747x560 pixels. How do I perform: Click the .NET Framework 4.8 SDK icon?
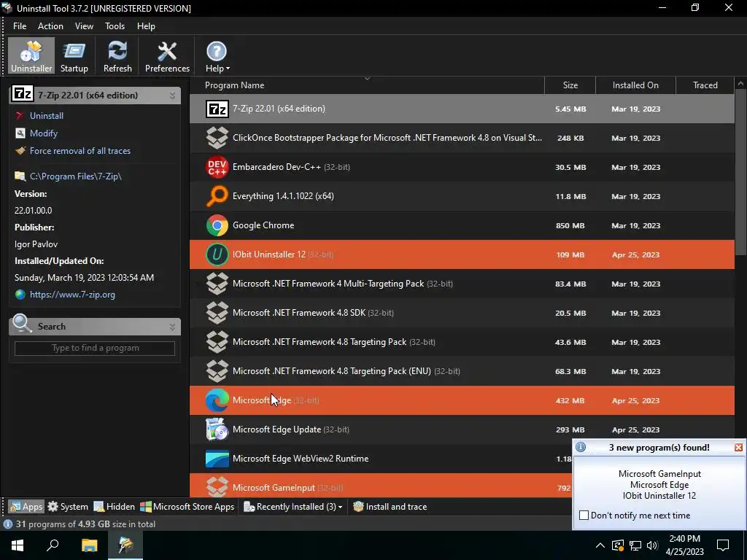(217, 313)
